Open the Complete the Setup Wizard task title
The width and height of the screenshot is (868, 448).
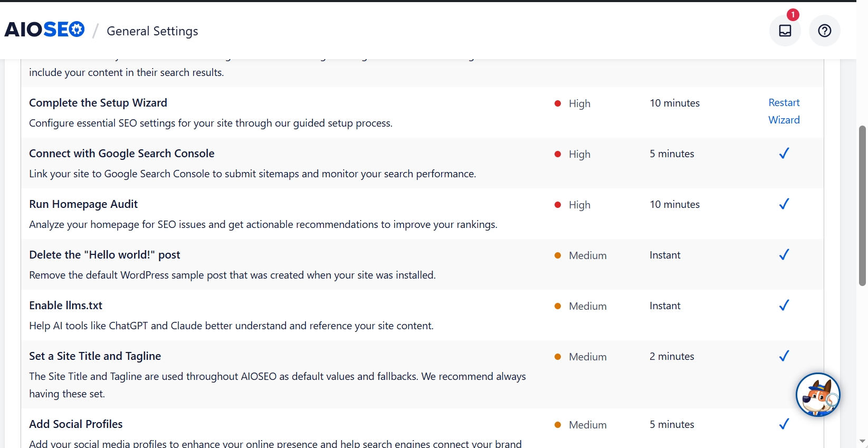pyautogui.click(x=98, y=103)
